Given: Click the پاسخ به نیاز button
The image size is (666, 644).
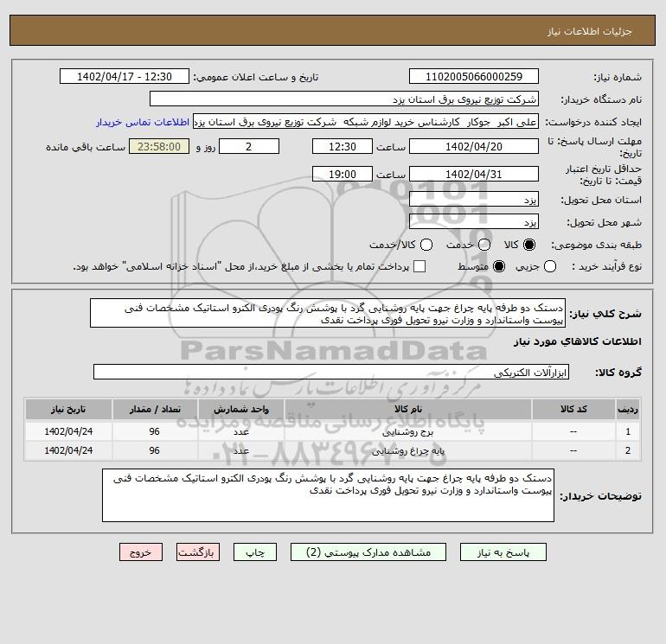Looking at the screenshot, I should coord(503,552).
